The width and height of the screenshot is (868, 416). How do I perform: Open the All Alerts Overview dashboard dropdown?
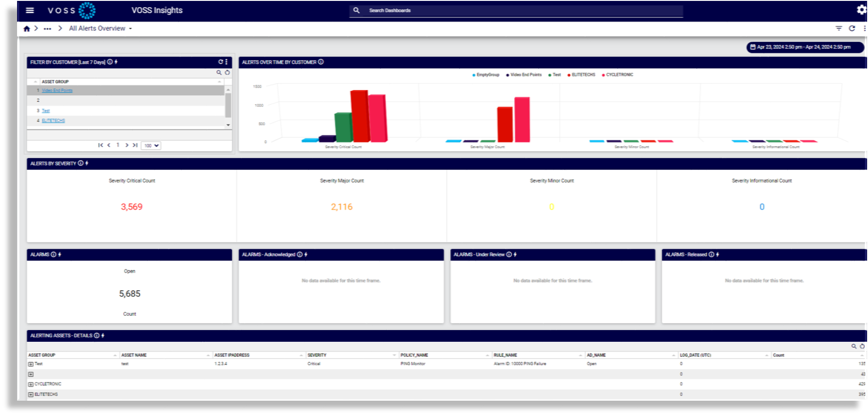[x=130, y=28]
